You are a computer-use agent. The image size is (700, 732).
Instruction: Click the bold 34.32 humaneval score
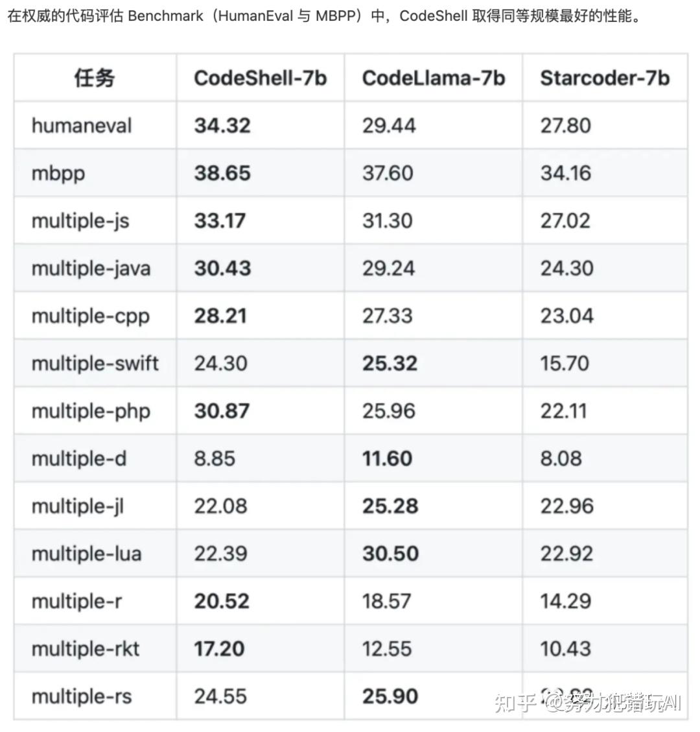tap(222, 125)
